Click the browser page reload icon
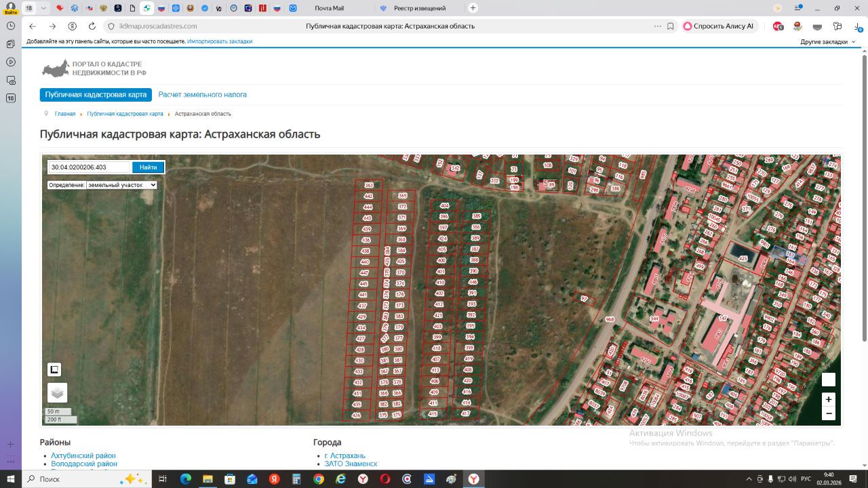 click(x=92, y=26)
